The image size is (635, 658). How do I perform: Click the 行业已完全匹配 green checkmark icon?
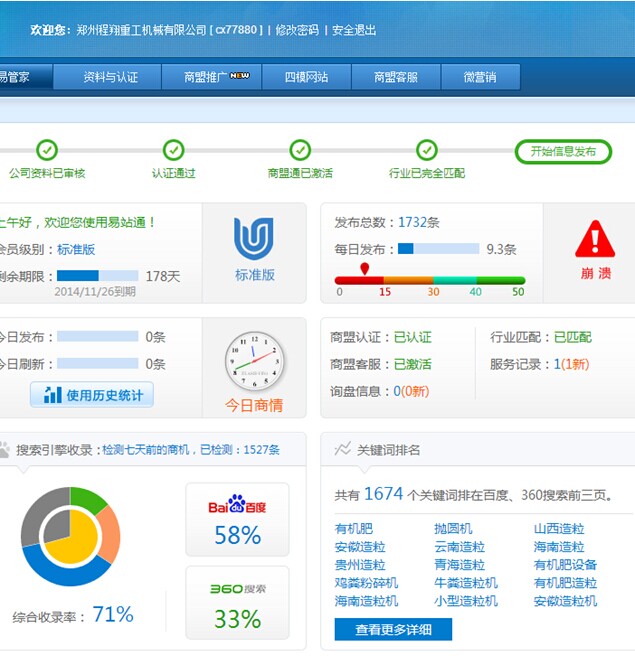point(427,150)
